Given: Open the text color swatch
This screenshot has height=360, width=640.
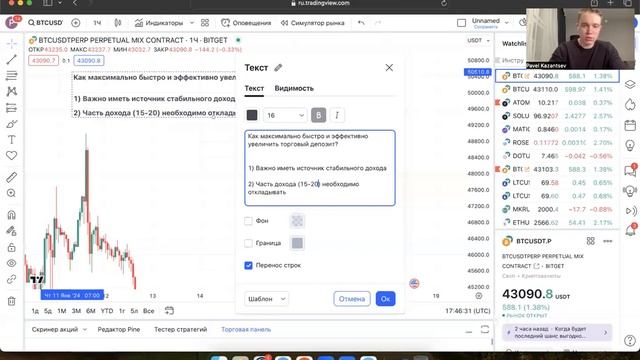Looking at the screenshot, I should (252, 116).
